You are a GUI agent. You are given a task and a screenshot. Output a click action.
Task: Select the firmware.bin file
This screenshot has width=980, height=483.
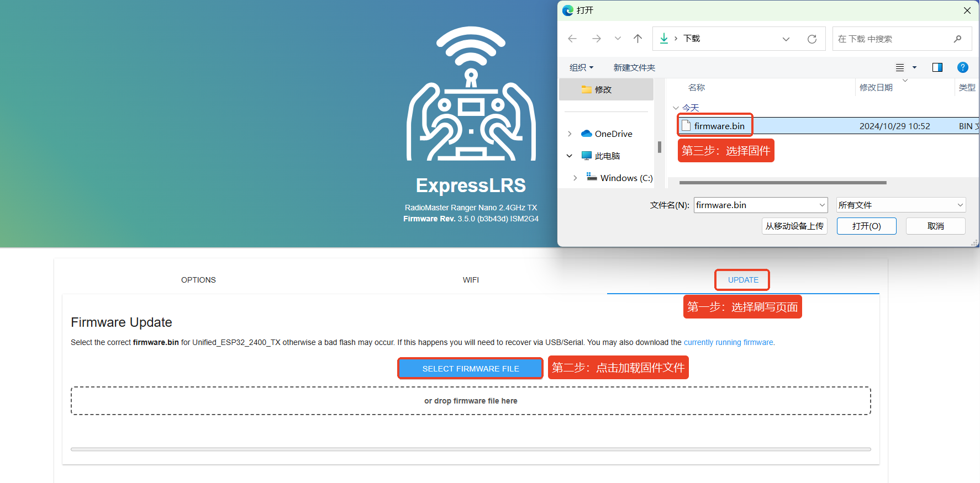(x=719, y=126)
